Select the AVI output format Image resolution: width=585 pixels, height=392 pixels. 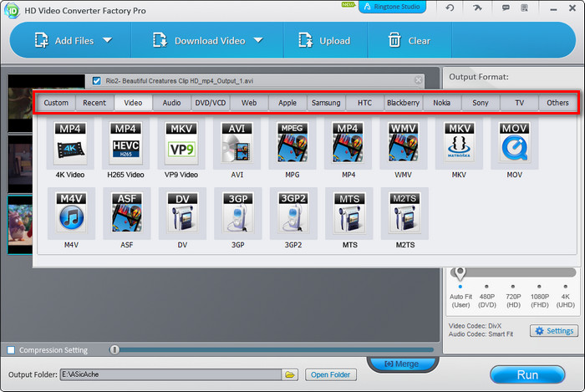[x=237, y=144]
